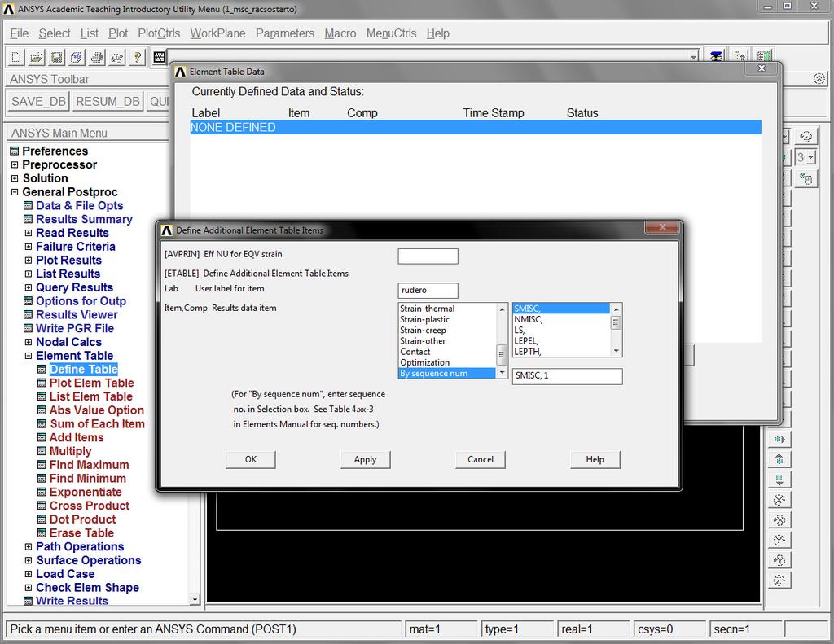Expand the Read Results node

(x=29, y=233)
